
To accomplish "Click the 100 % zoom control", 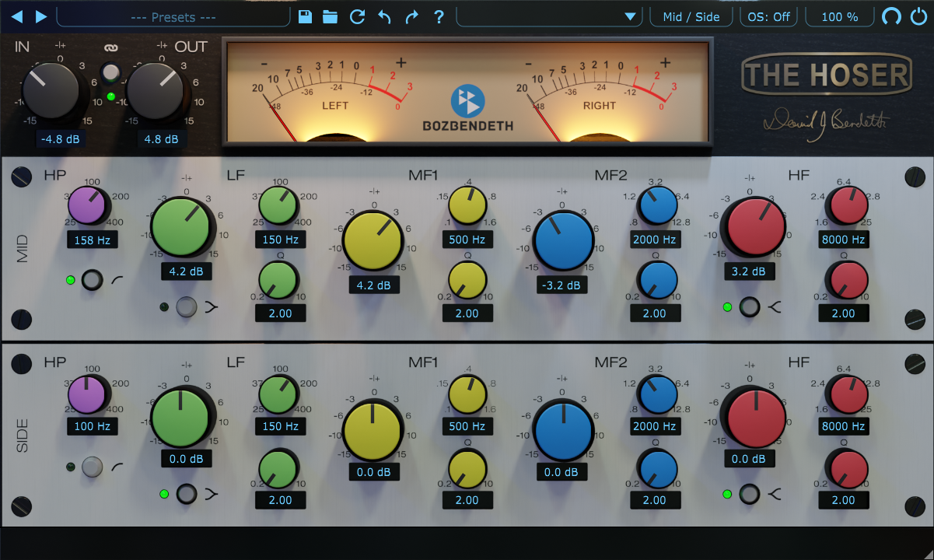I will coord(839,16).
